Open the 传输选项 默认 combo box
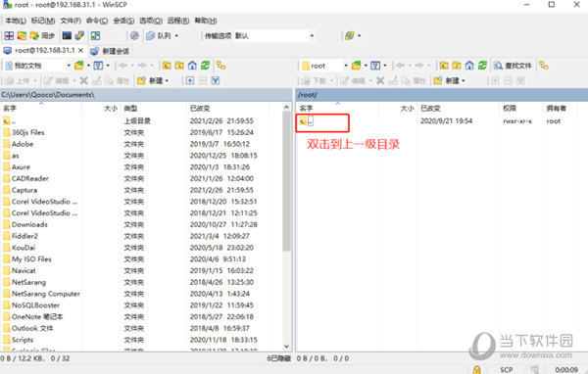Image resolution: width=588 pixels, height=374 pixels. point(274,35)
